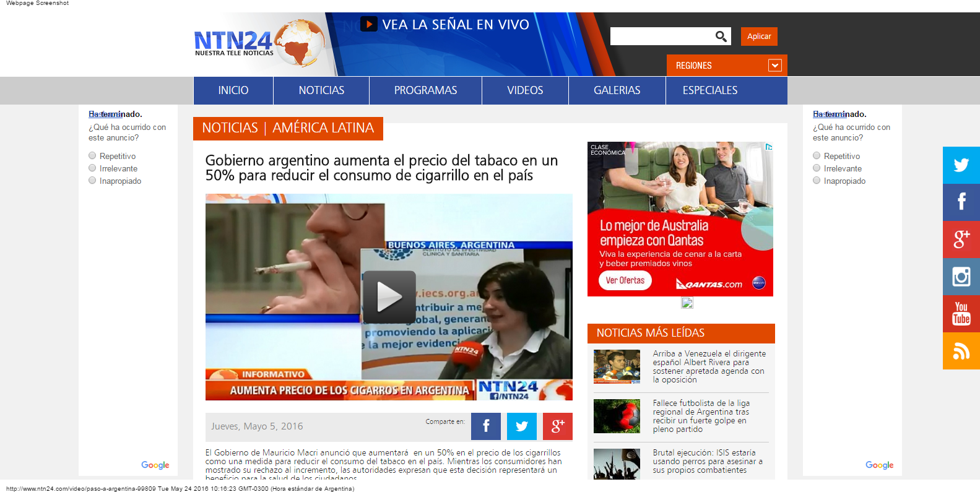Click Google logo in left ad panel
This screenshot has height=492, width=980.
155,465
